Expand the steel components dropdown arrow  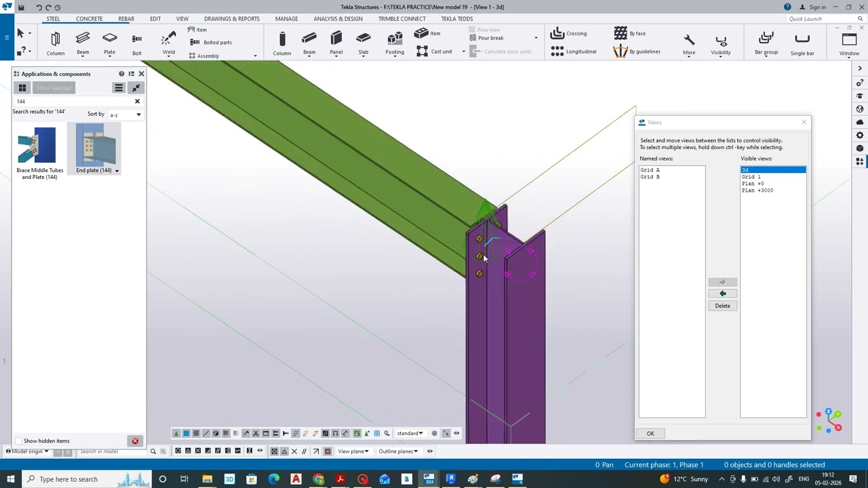click(x=255, y=56)
